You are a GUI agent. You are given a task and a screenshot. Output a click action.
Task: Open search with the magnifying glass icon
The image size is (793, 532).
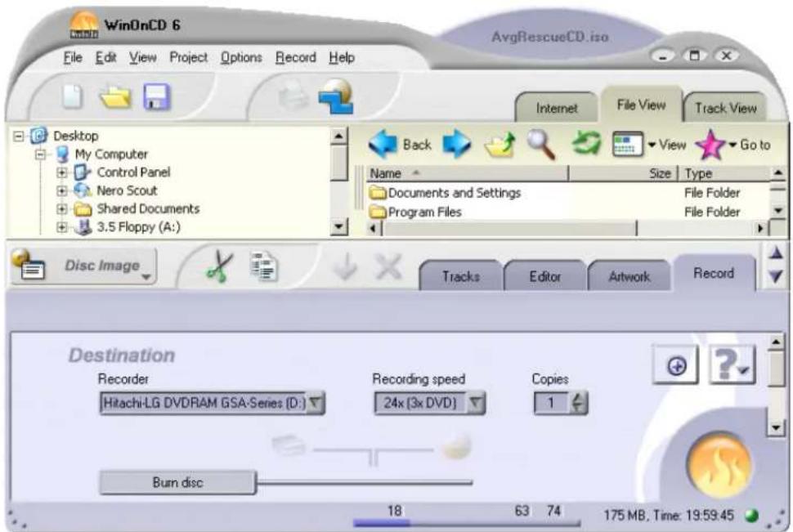tap(540, 144)
